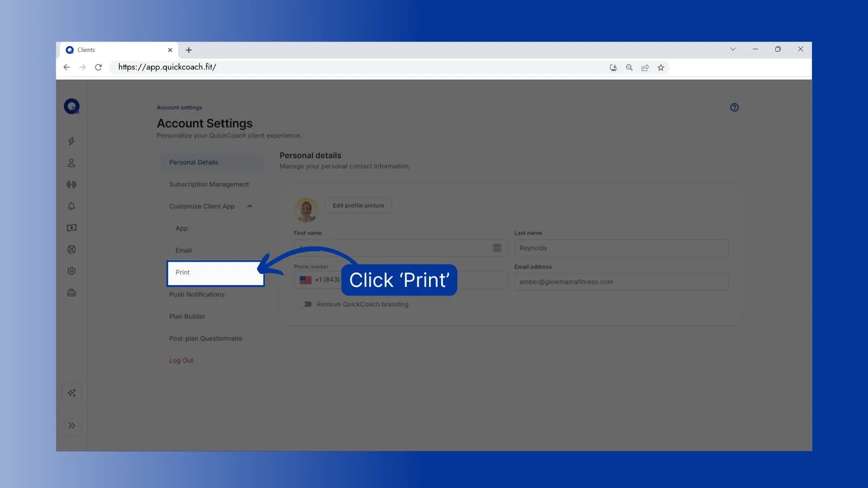Open Push Notifications settings
The width and height of the screenshot is (868, 488).
coord(196,294)
